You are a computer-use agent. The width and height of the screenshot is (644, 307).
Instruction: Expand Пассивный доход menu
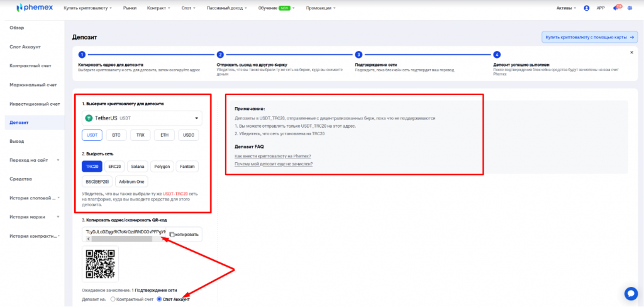[x=226, y=8]
